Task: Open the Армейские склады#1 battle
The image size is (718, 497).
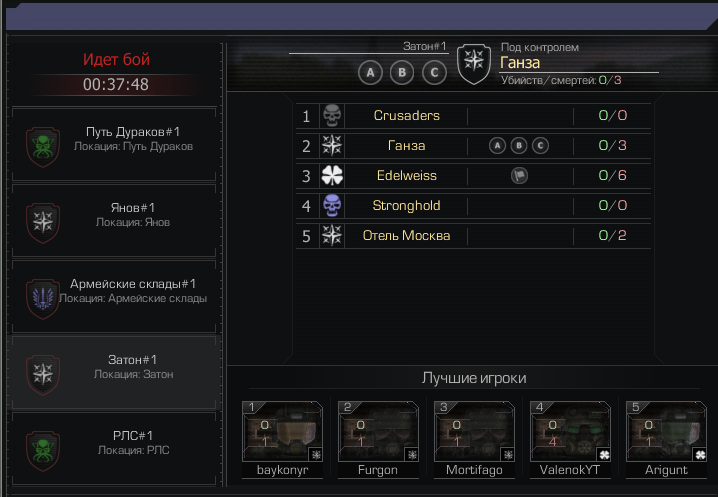Action: (x=114, y=296)
